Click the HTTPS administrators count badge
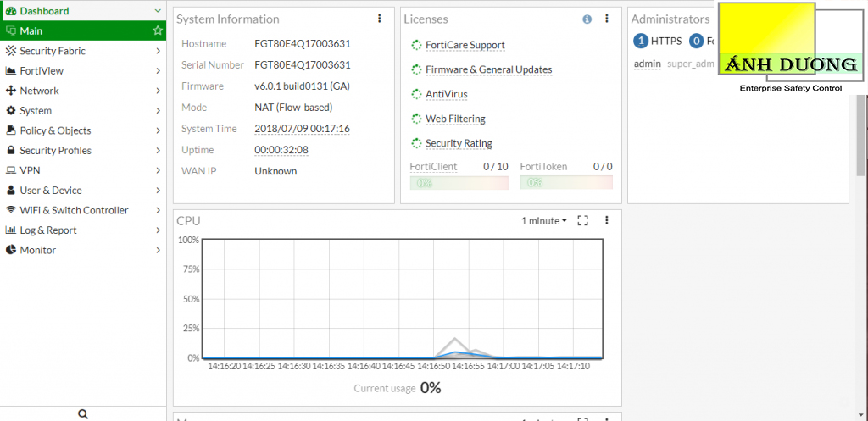 coord(641,41)
